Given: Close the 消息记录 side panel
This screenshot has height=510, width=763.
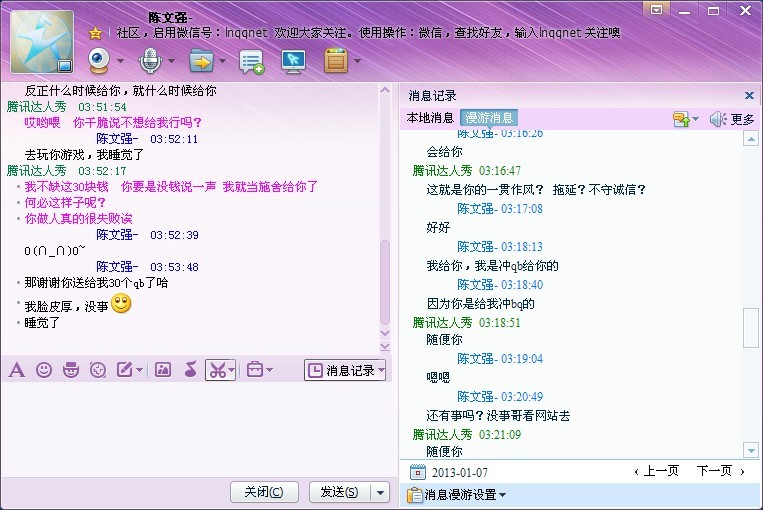Looking at the screenshot, I should click(x=749, y=95).
